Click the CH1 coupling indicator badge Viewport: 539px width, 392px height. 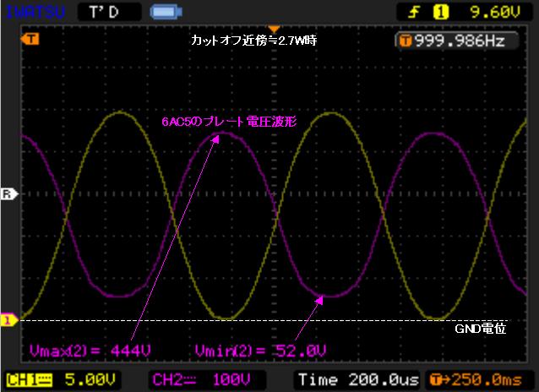click(x=30, y=380)
